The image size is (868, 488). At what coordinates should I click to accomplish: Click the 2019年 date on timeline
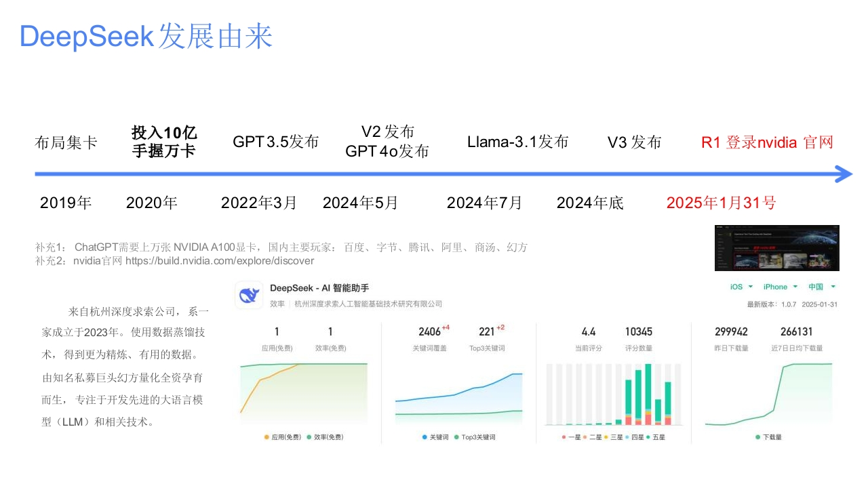click(66, 203)
